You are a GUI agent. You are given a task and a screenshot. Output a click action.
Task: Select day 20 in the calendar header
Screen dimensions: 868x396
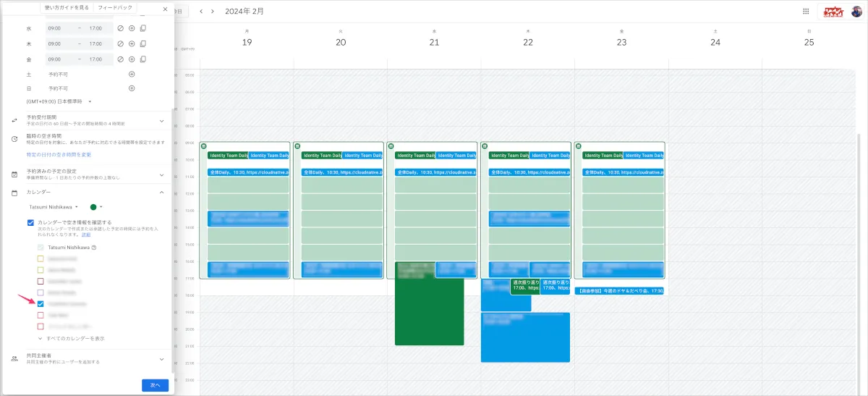coord(341,43)
